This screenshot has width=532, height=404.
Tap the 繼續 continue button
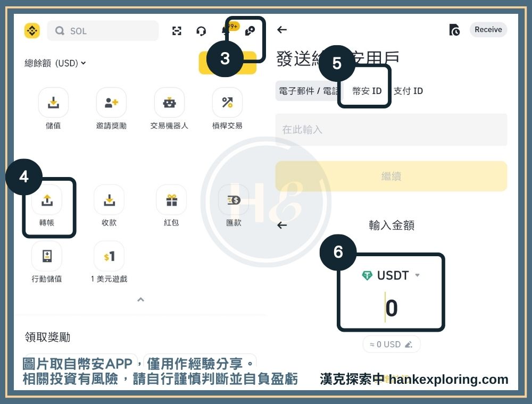[391, 176]
